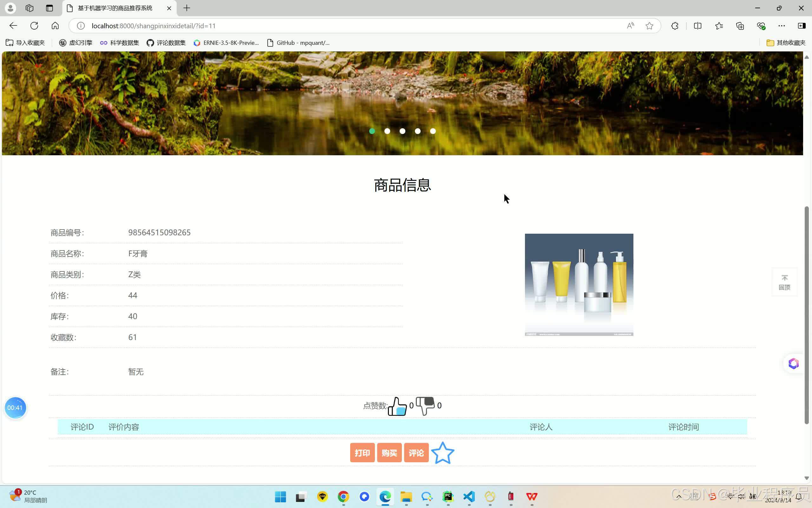Viewport: 812px width, 508px height.
Task: Close the current browser tab
Action: click(169, 8)
